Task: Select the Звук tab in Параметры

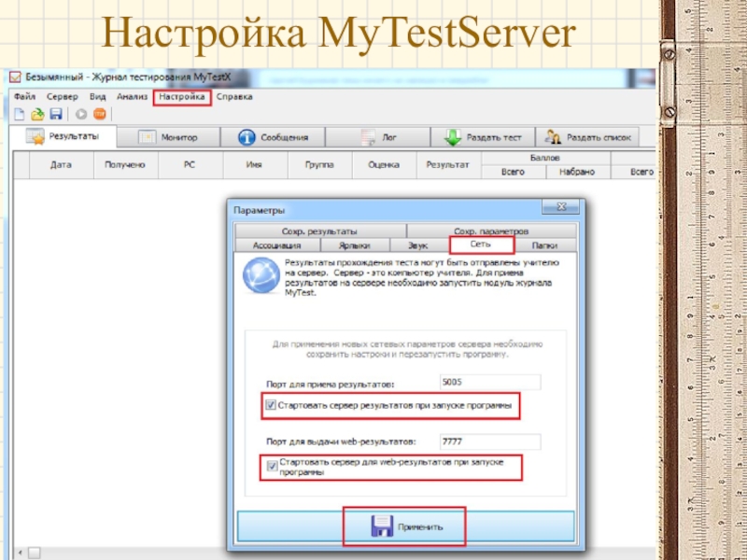Action: click(x=418, y=245)
